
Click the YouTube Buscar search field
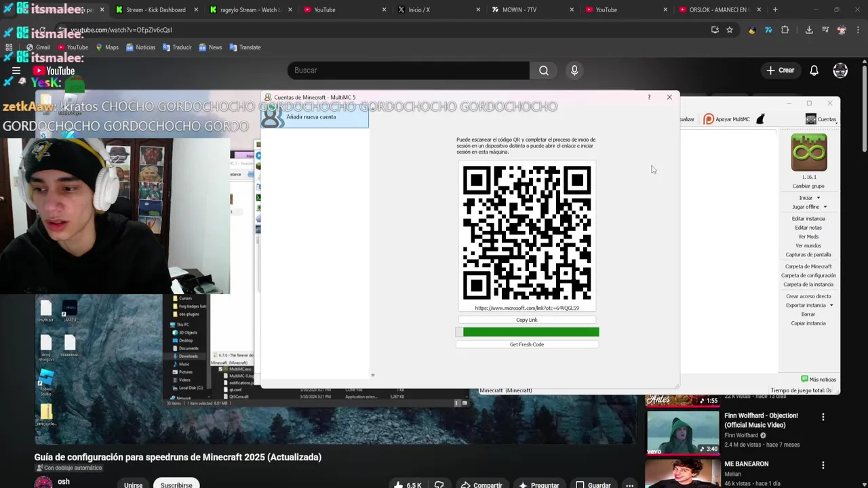(408, 70)
